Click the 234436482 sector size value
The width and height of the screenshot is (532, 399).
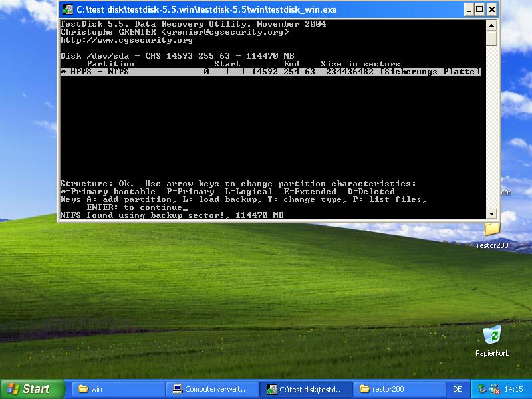coord(350,72)
